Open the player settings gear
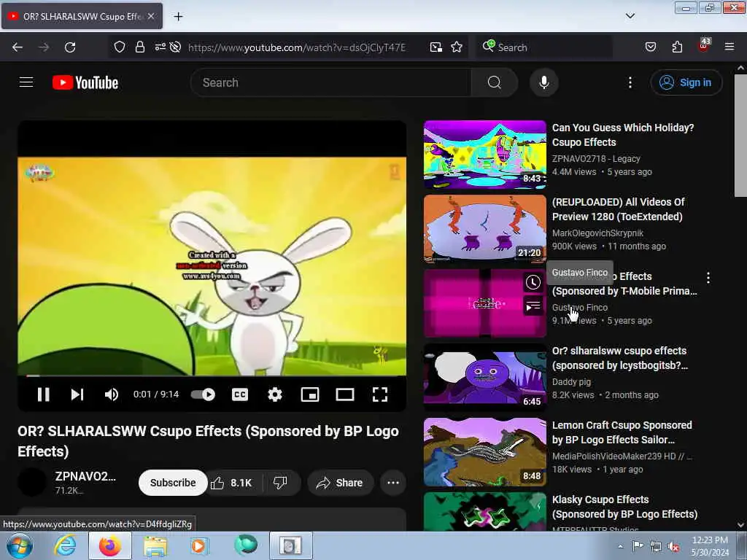This screenshot has width=747, height=560. (x=275, y=394)
